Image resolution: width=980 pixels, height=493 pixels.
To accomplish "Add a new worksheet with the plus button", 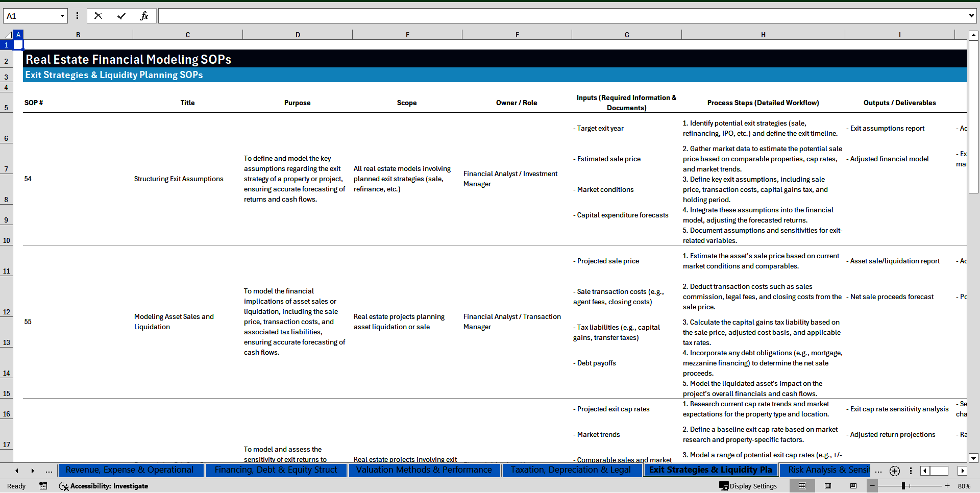I will click(894, 471).
